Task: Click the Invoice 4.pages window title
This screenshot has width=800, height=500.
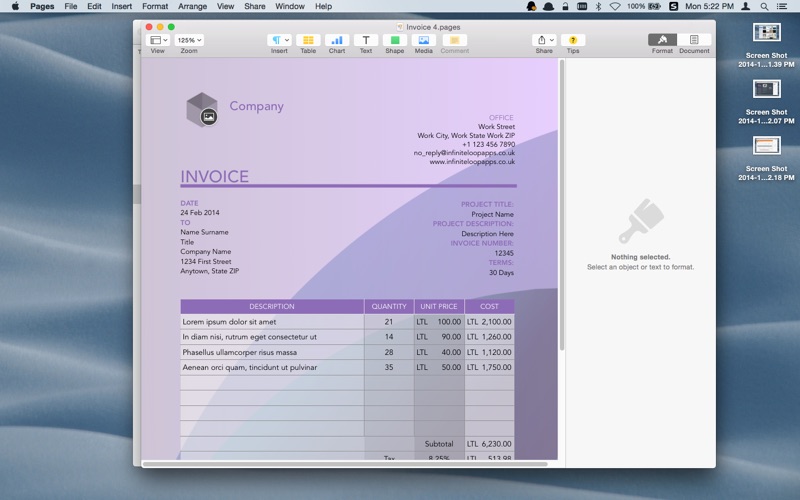Action: coord(433,27)
